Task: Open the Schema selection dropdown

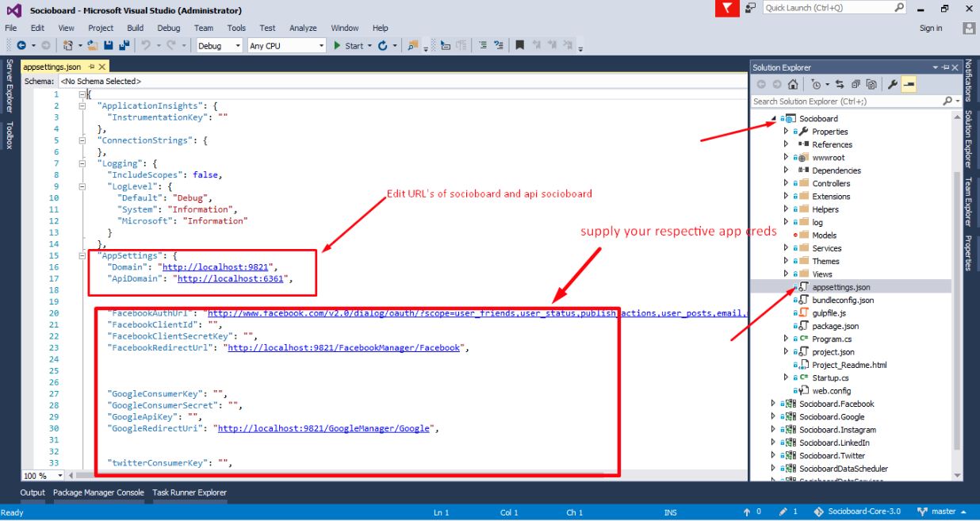Action: coord(403,81)
